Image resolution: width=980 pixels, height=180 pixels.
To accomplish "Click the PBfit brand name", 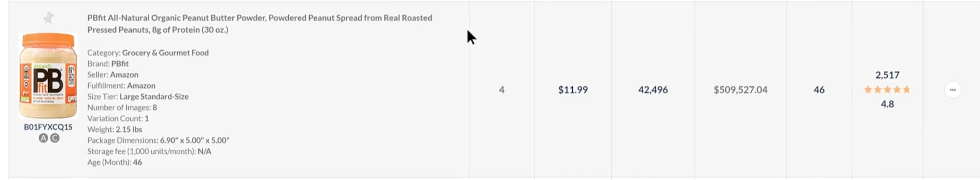I will (120, 64).
